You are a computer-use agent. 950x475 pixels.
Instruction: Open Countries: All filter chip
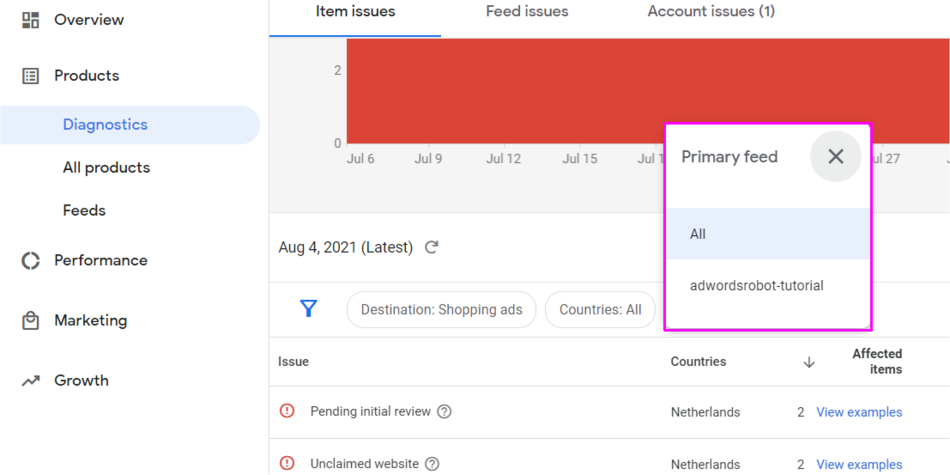click(x=600, y=310)
